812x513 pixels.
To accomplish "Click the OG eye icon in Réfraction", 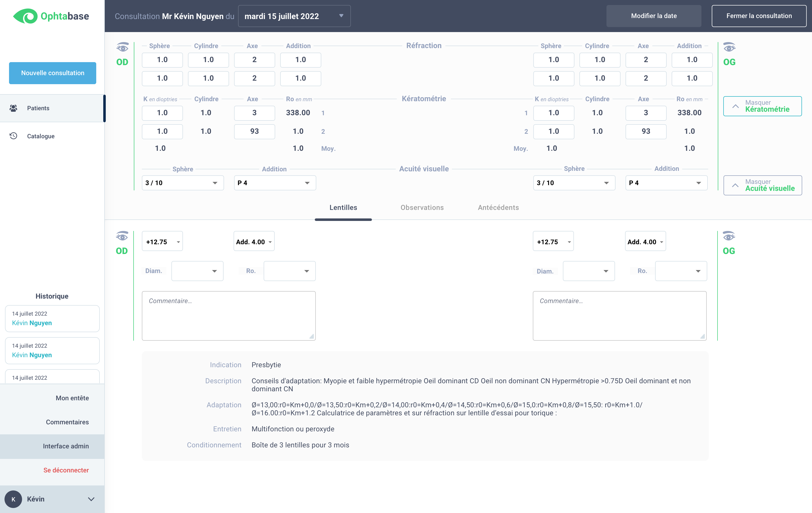I will click(729, 48).
